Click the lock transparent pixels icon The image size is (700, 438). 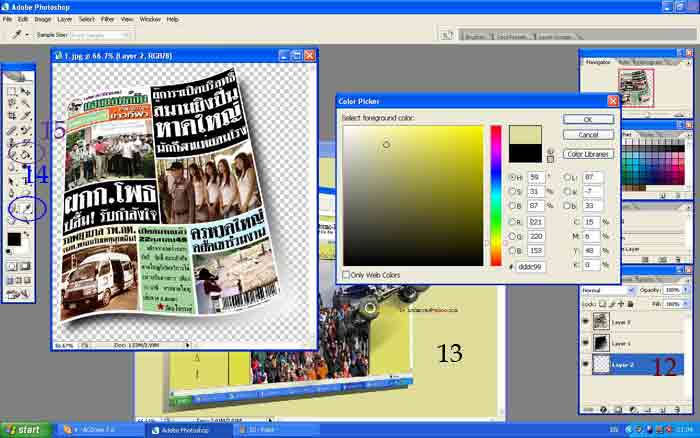[603, 302]
